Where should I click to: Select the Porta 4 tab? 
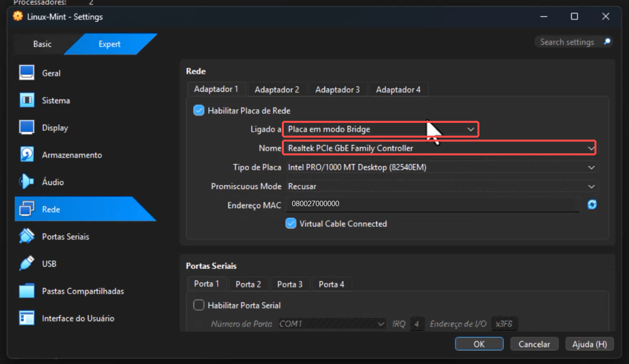[x=331, y=284]
